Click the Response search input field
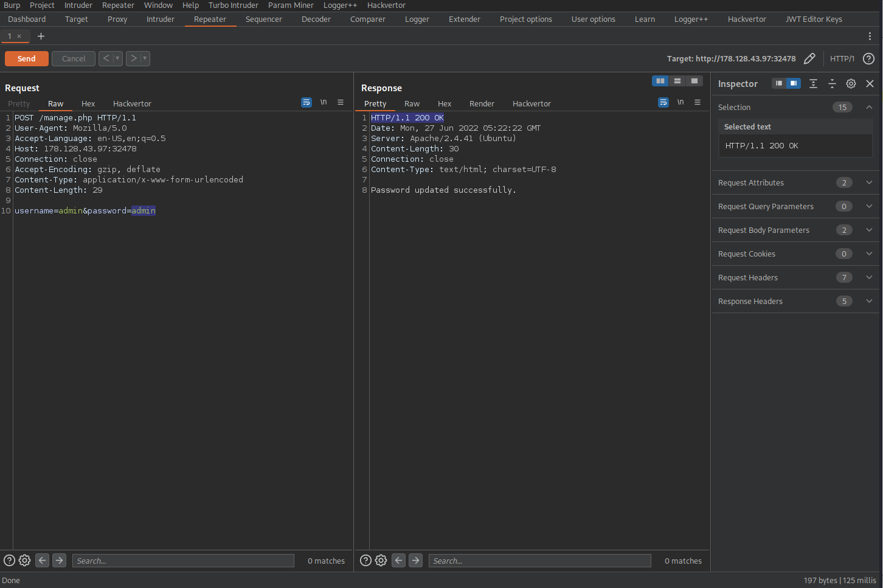The width and height of the screenshot is (883, 588). [539, 561]
